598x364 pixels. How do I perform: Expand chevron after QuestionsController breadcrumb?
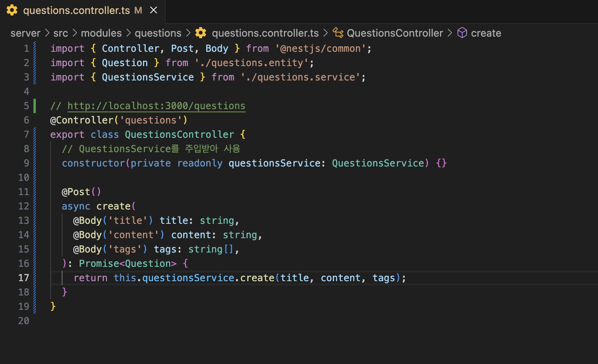click(x=449, y=33)
